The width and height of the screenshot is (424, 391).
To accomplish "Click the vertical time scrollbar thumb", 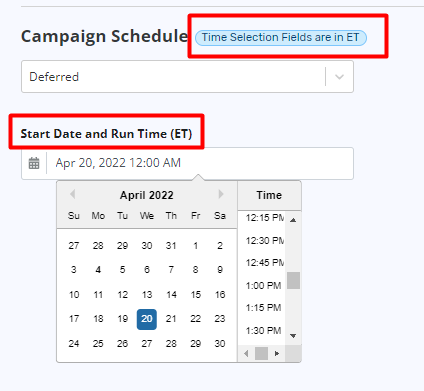I will click(x=293, y=280).
